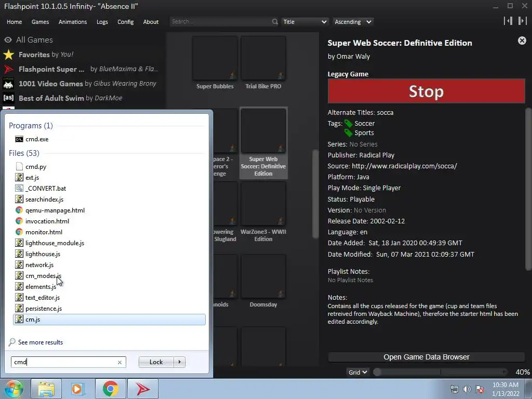Open Windows Explorer from taskbar
The width and height of the screenshot is (532, 399).
click(x=46, y=389)
